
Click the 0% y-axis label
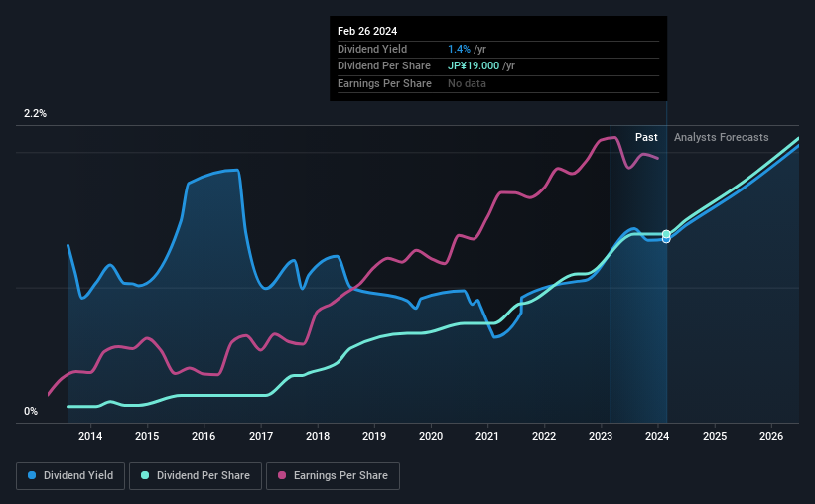point(31,411)
